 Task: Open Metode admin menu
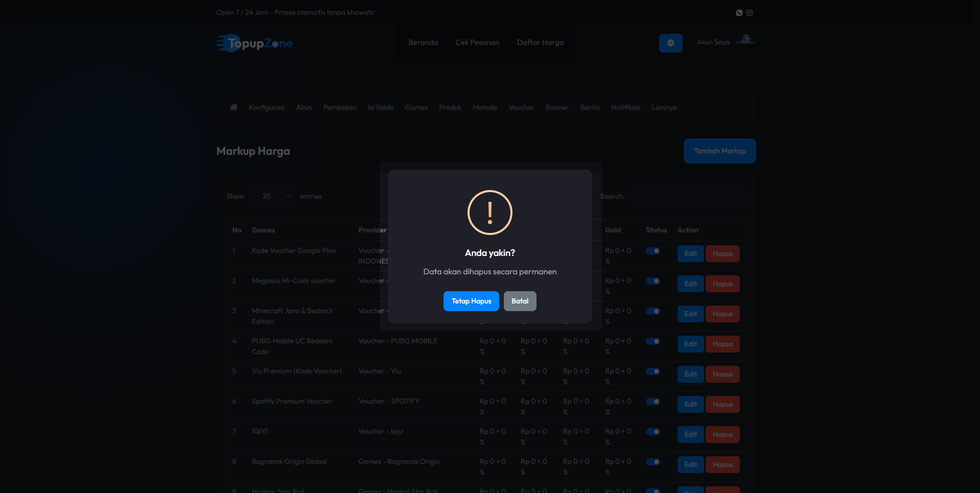(485, 107)
